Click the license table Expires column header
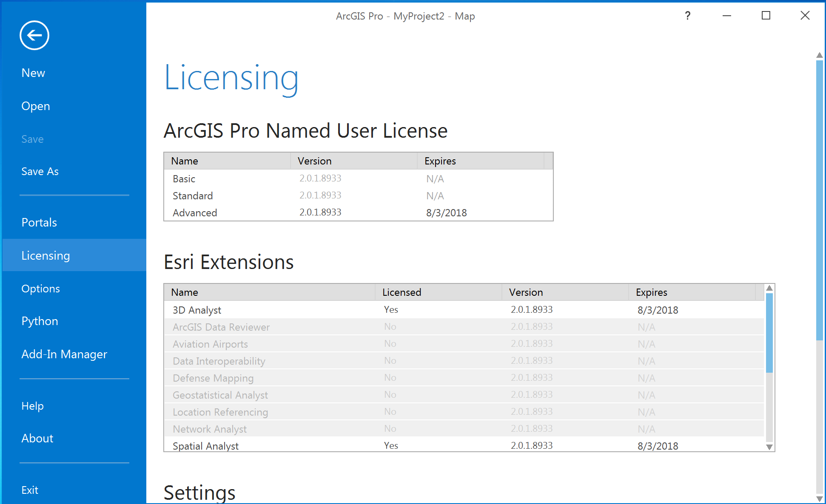 (x=480, y=161)
